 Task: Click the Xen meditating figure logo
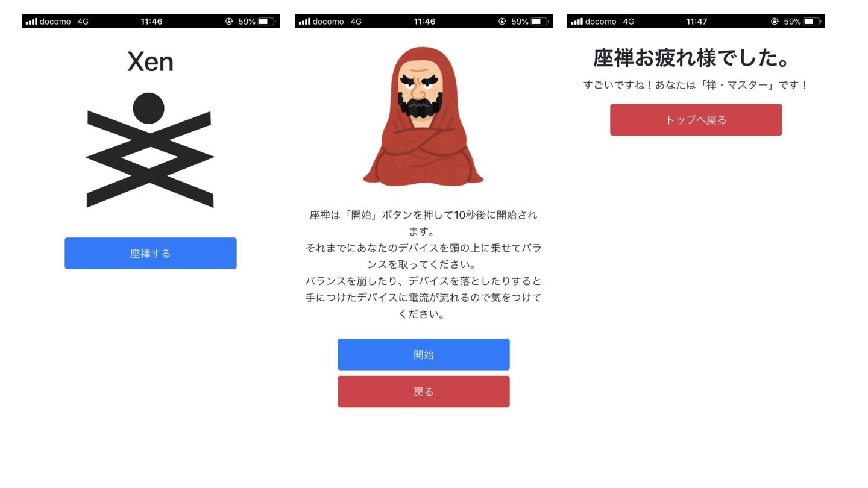pyautogui.click(x=150, y=150)
